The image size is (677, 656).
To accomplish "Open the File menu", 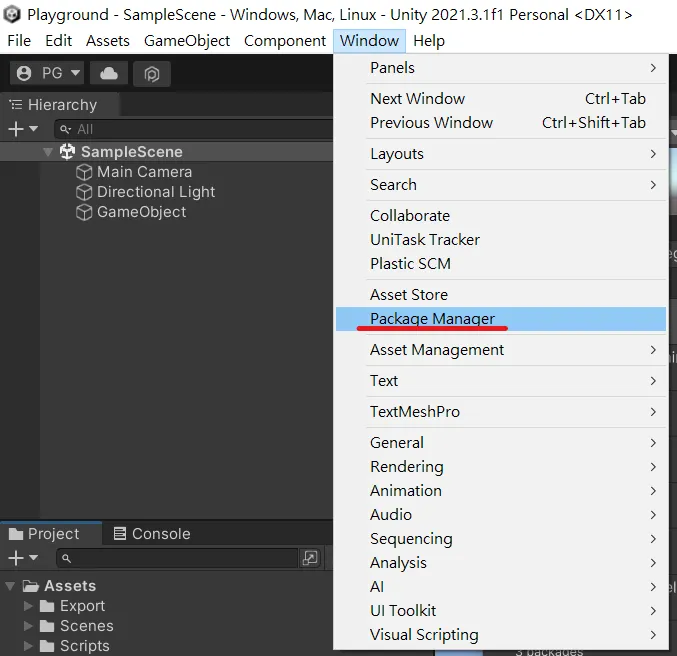I will point(19,41).
